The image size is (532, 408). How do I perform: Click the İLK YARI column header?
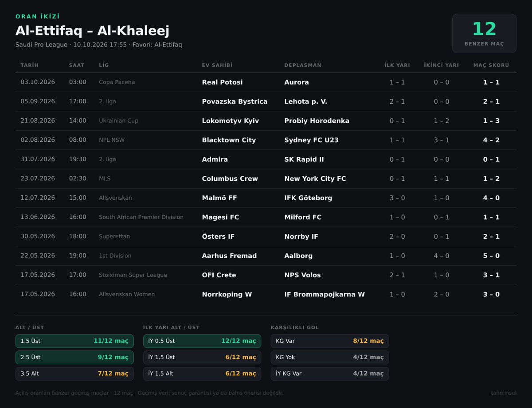[397, 65]
